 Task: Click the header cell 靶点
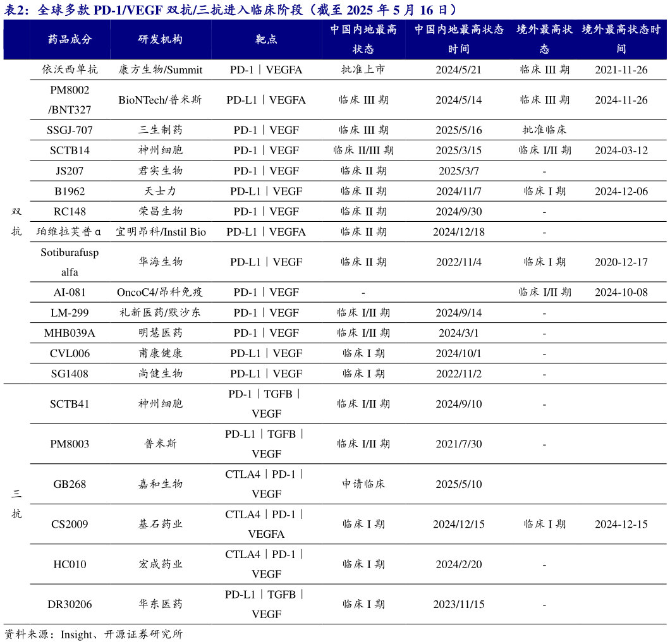265,39
